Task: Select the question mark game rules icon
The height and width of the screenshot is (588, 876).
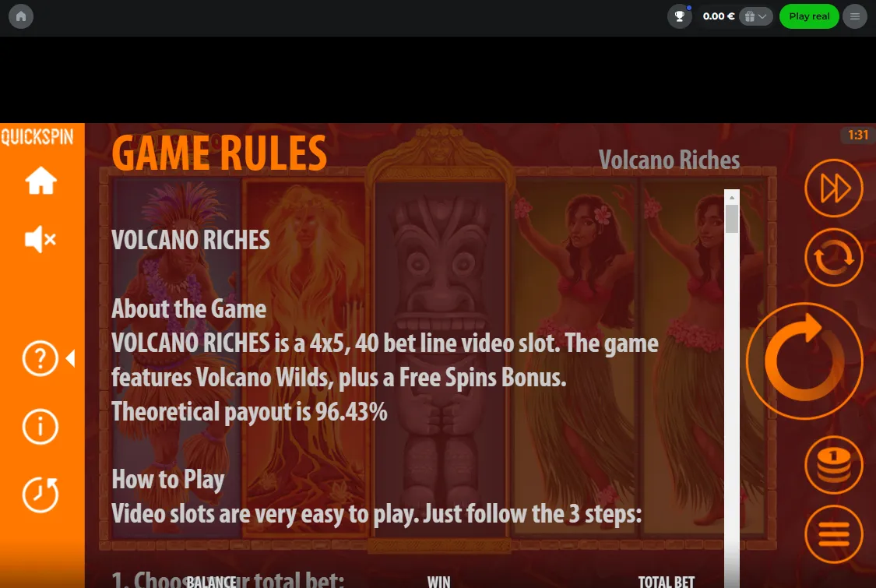Action: 40,358
